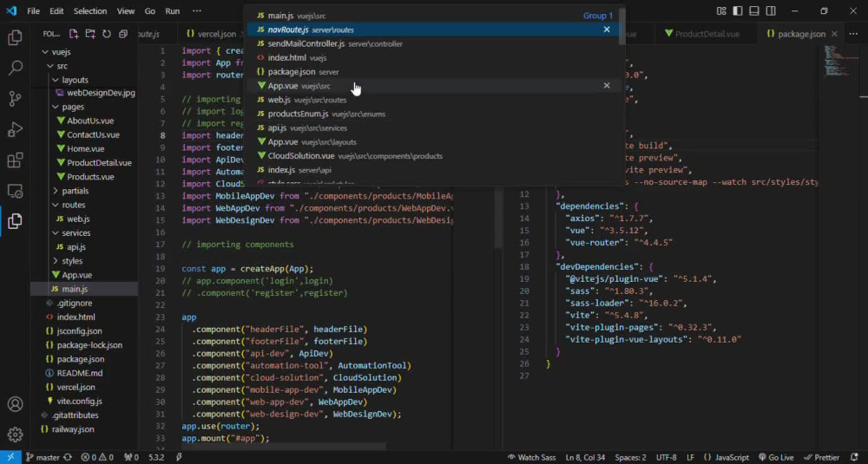Toggle the primary side bar layout button
Viewport: 868px width, 464px height.
click(x=737, y=11)
